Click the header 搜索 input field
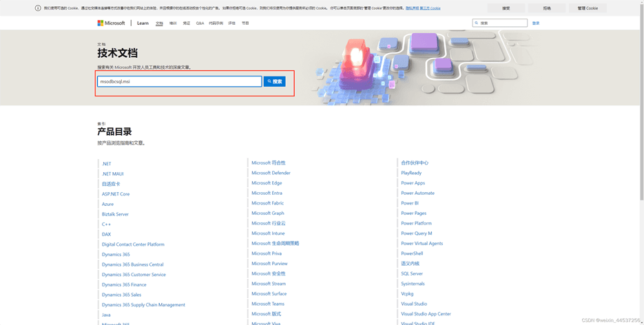Viewport: 644px width, 325px height. coord(500,23)
